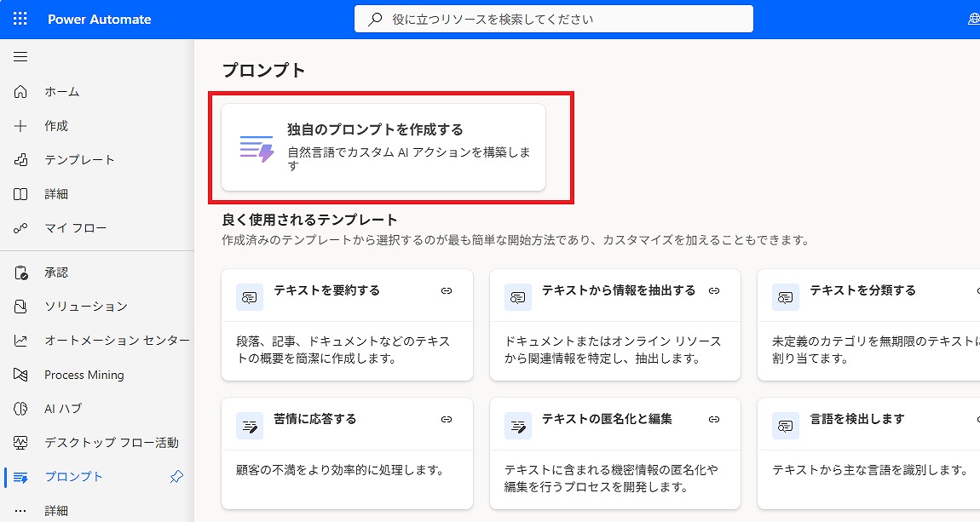Image resolution: width=980 pixels, height=522 pixels.
Task: Click link icon on テキストの匿名化と編集 card
Action: [x=714, y=420]
